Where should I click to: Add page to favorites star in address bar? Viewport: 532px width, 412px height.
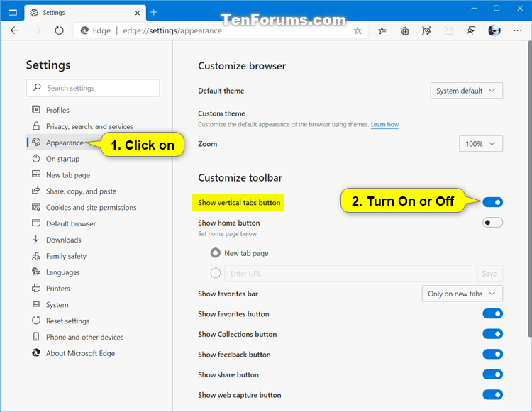[358, 31]
